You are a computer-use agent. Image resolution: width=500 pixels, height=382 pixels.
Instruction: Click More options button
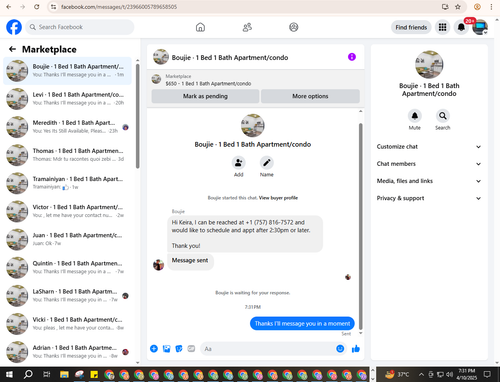[310, 96]
